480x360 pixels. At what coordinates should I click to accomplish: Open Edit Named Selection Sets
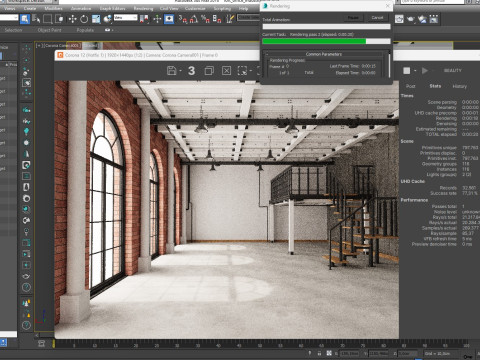[x=230, y=19]
